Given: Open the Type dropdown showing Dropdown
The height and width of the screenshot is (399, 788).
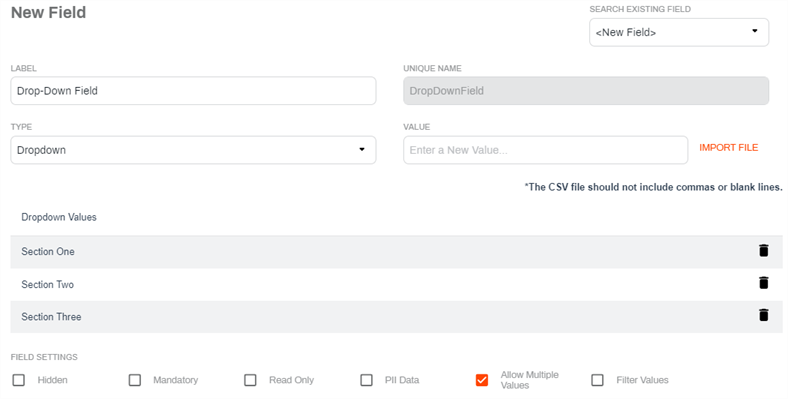Looking at the screenshot, I should 193,150.
